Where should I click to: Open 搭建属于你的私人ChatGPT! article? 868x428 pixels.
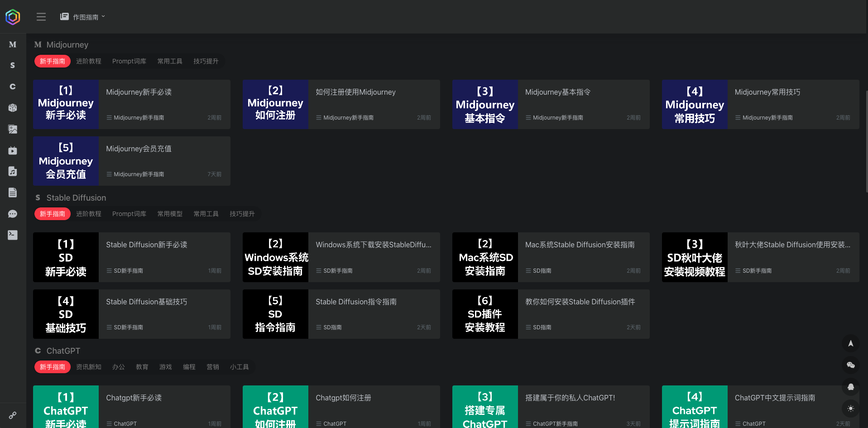[570, 398]
